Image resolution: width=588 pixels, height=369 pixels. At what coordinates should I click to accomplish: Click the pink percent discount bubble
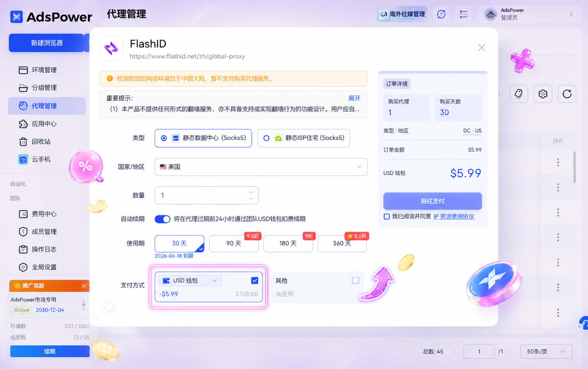(86, 166)
